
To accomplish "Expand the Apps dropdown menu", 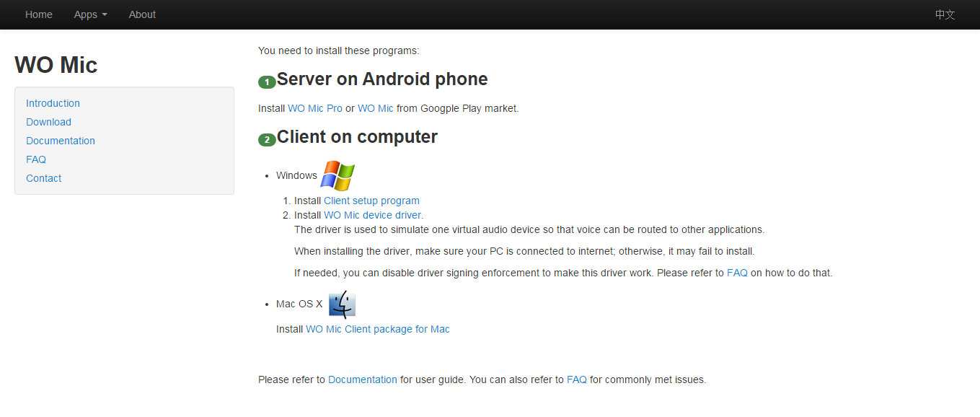I will (90, 14).
